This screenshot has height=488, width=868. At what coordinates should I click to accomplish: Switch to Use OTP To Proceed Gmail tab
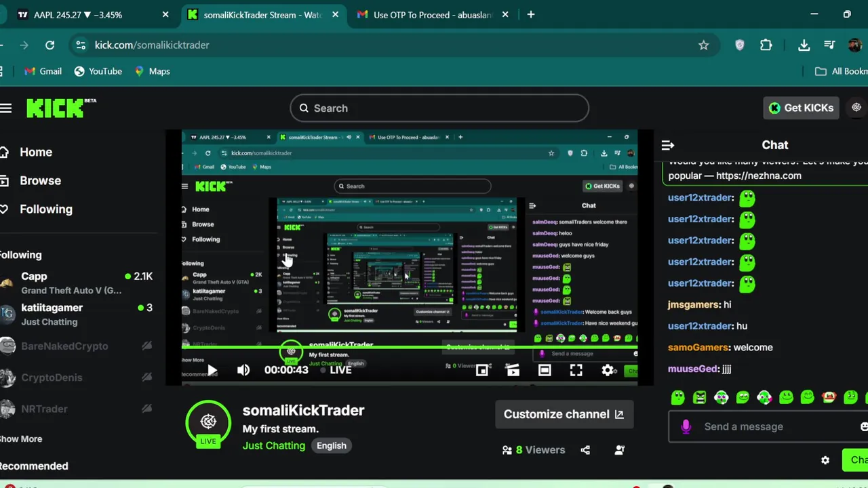(431, 14)
